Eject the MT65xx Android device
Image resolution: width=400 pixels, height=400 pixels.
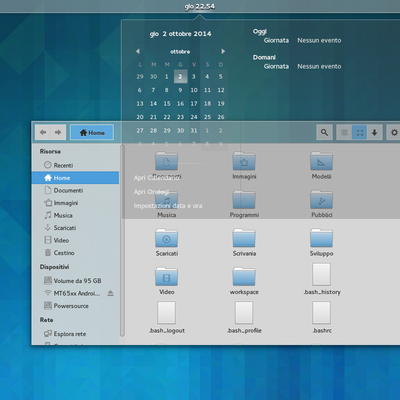pos(110,293)
